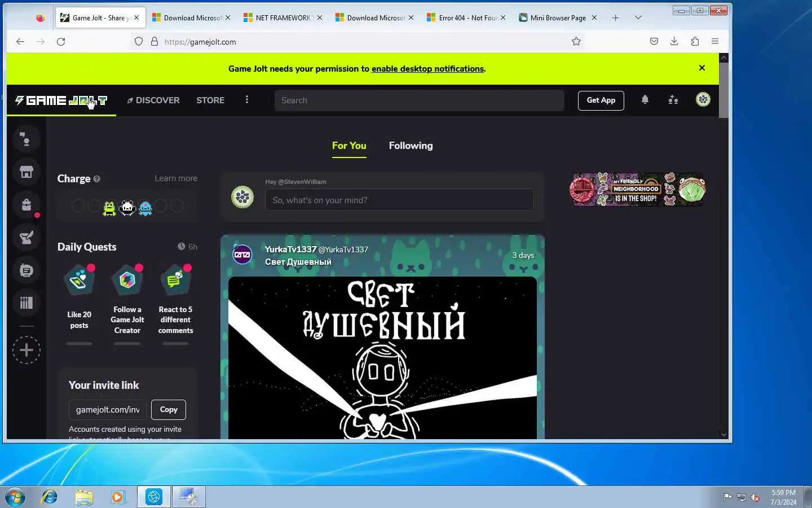Click the Game Jolt logo
Screen dimensions: 812x508
click(61, 100)
